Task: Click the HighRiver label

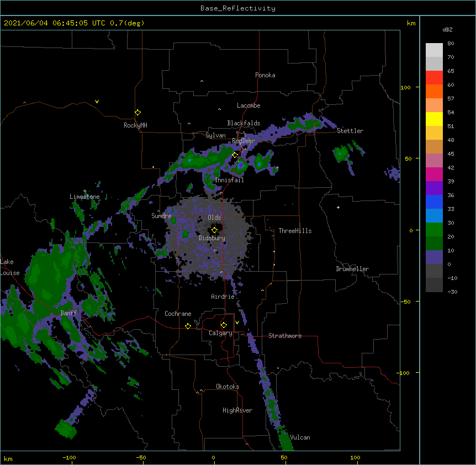Action: (x=237, y=410)
